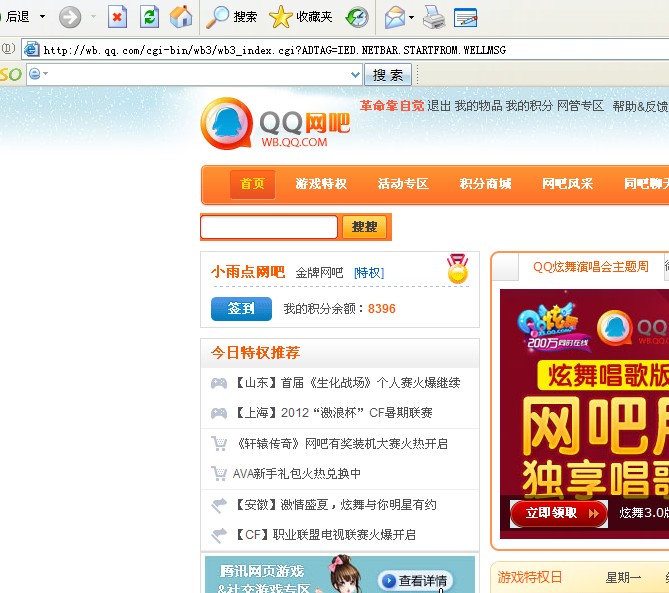Click cart icon beside 《轩辕传奇》 entry
The width and height of the screenshot is (669, 593).
click(x=219, y=444)
